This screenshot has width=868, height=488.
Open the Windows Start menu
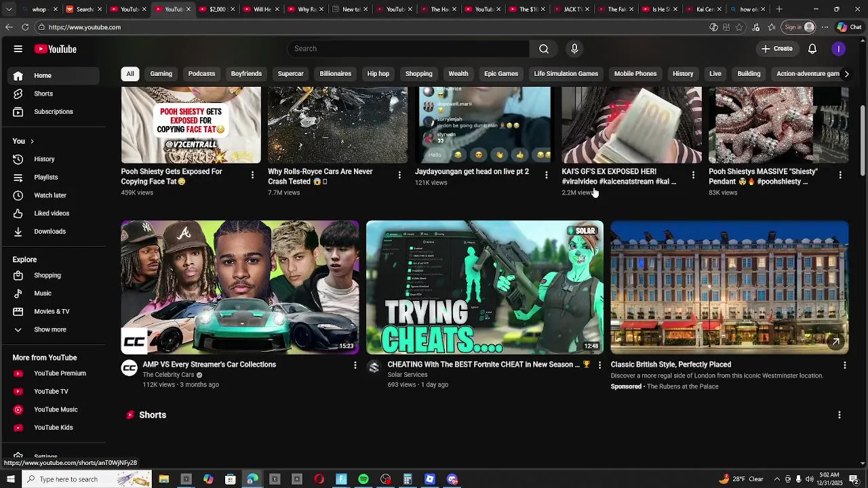pos(10,479)
